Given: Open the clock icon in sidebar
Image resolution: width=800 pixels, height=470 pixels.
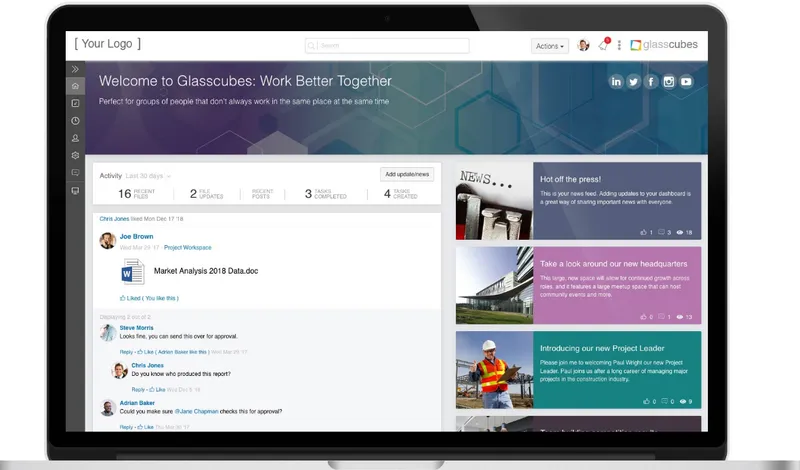Looking at the screenshot, I should [x=75, y=121].
